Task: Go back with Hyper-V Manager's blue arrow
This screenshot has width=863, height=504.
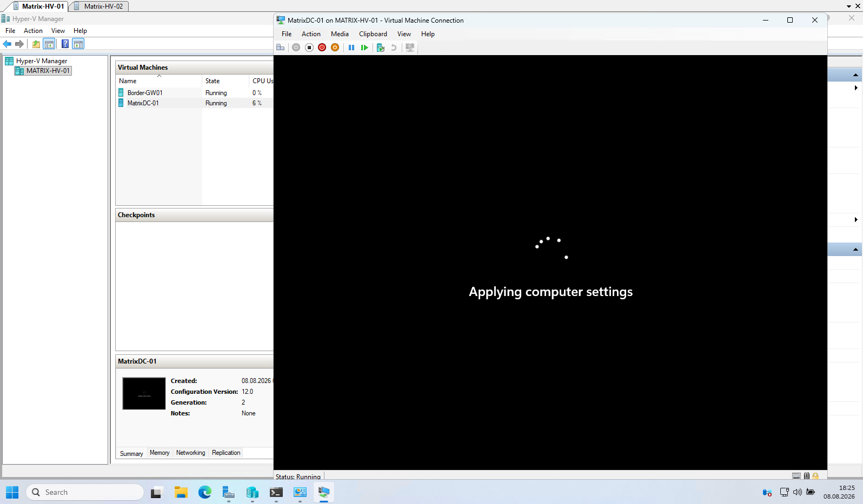Action: 8,44
